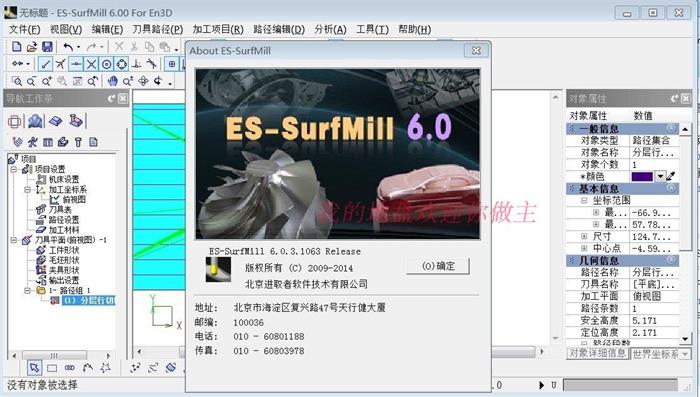
Task: Expand the 尺寸 property row
Action: click(584, 236)
